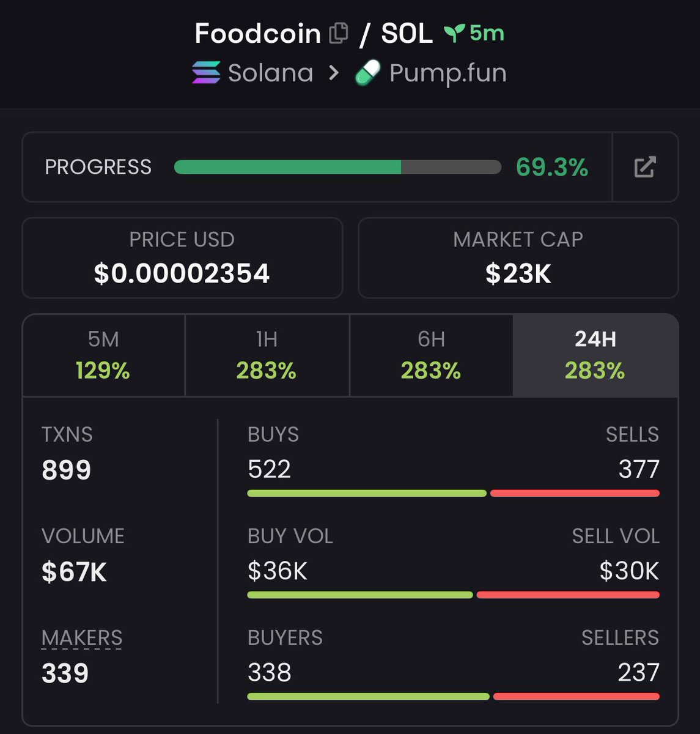
Task: Click the chevron between Solana and Pump.fun
Action: [334, 73]
